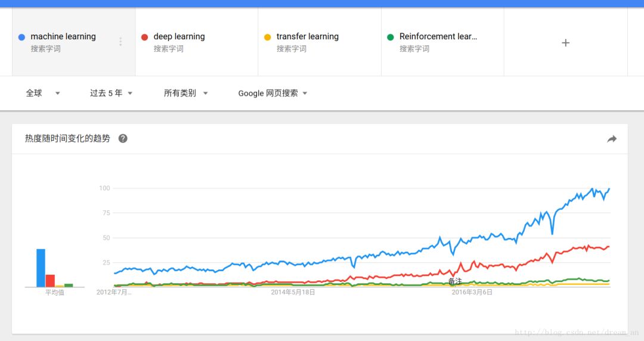Select the transfer learning search term

coord(307,36)
